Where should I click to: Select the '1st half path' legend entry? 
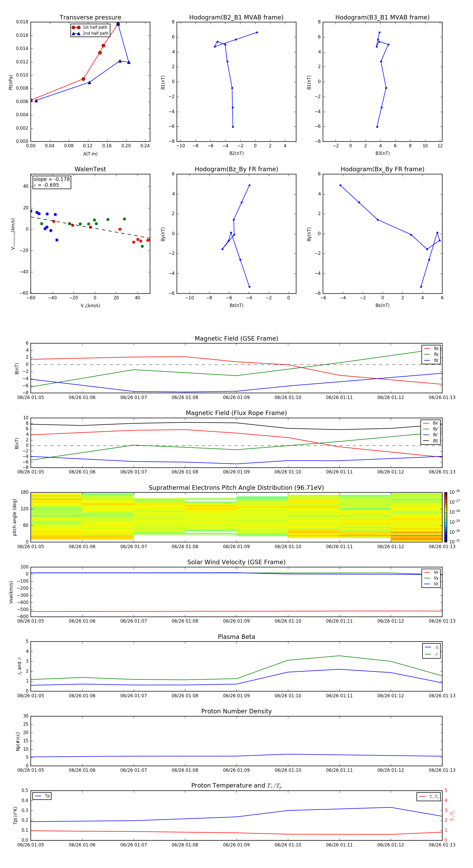coord(90,27)
